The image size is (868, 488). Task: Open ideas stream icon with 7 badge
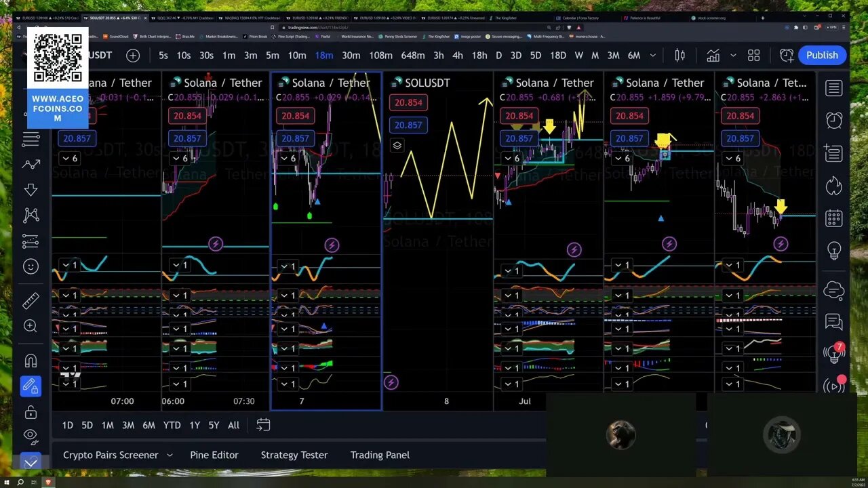point(833,353)
